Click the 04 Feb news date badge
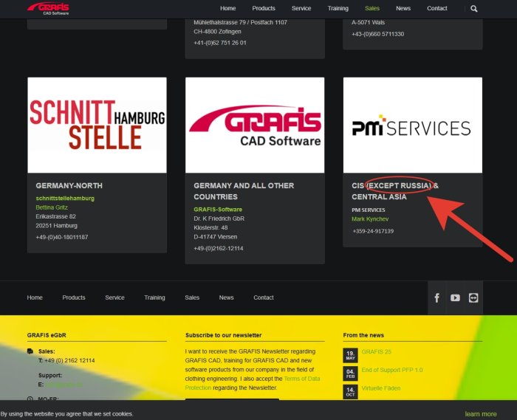 coord(351,373)
